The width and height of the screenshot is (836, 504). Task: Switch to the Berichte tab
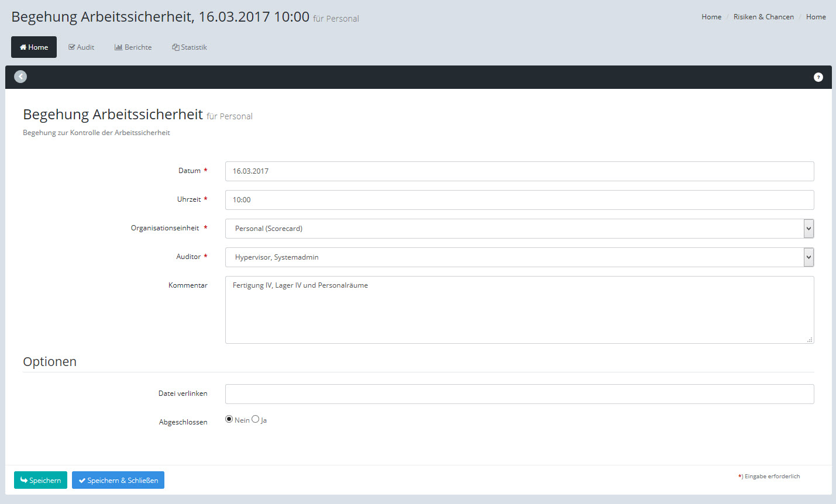(x=133, y=47)
